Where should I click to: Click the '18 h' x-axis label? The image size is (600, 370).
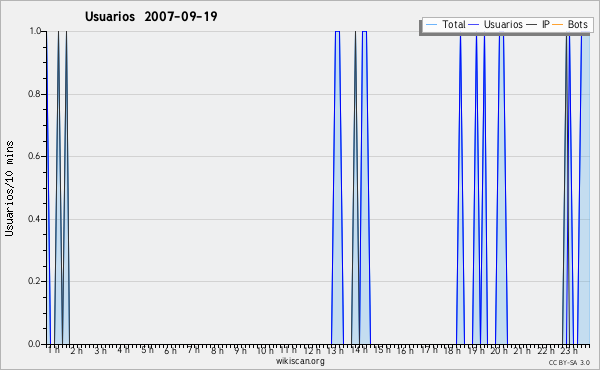pos(452,350)
